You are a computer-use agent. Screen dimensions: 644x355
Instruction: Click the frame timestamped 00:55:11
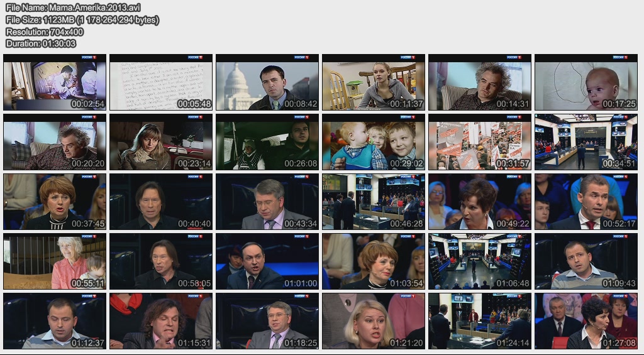pyautogui.click(x=55, y=261)
